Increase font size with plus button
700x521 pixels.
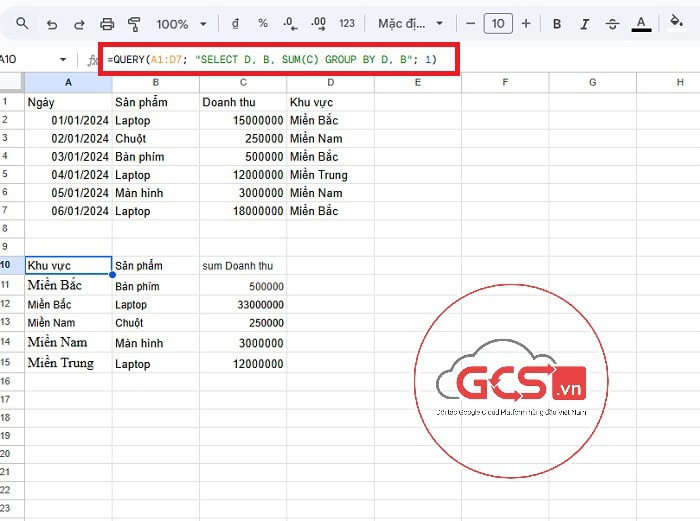526,23
